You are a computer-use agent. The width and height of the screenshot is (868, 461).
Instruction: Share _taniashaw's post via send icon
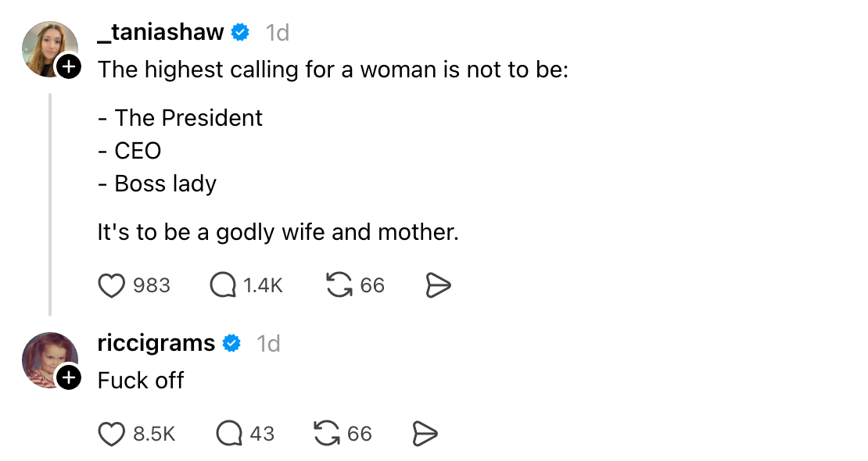click(439, 287)
